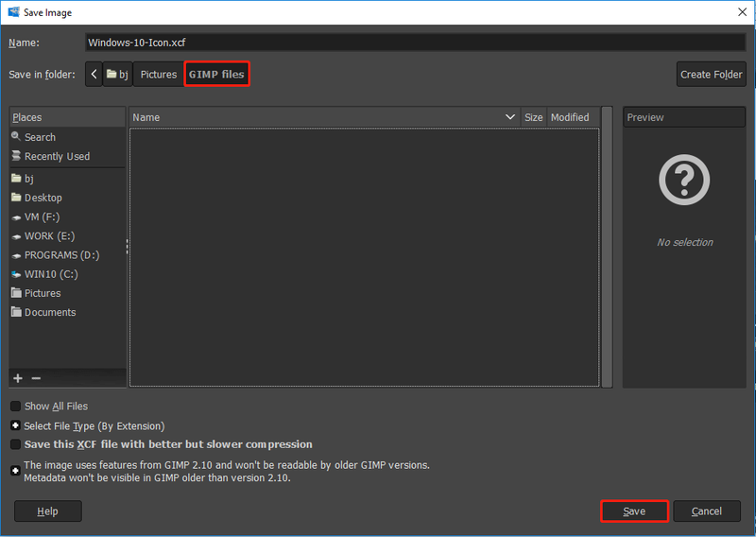The width and height of the screenshot is (756, 537).
Task: Click the Search icon in Places
Action: click(x=16, y=136)
